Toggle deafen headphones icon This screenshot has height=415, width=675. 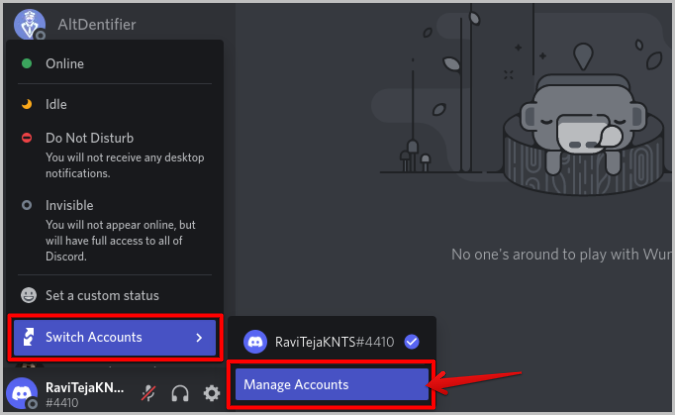[x=180, y=393]
